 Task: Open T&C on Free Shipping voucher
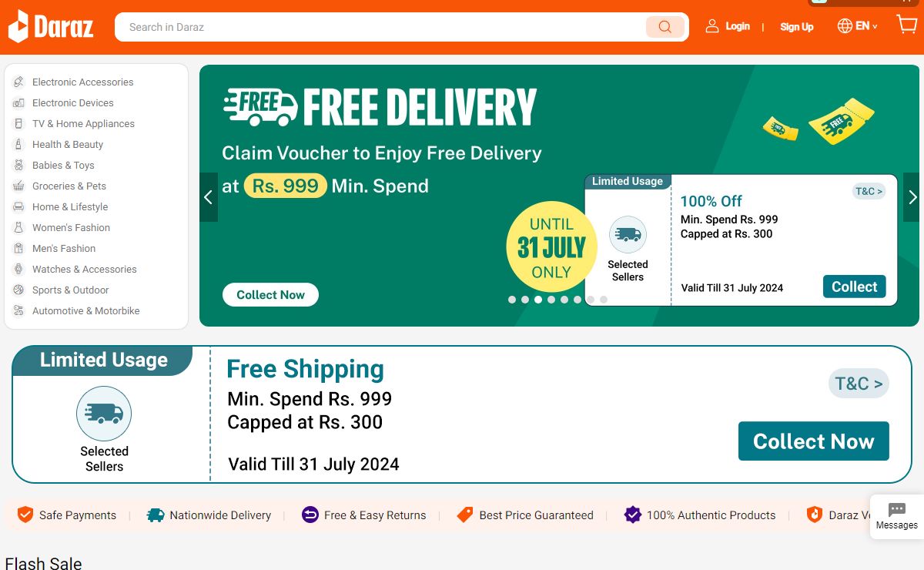(858, 384)
